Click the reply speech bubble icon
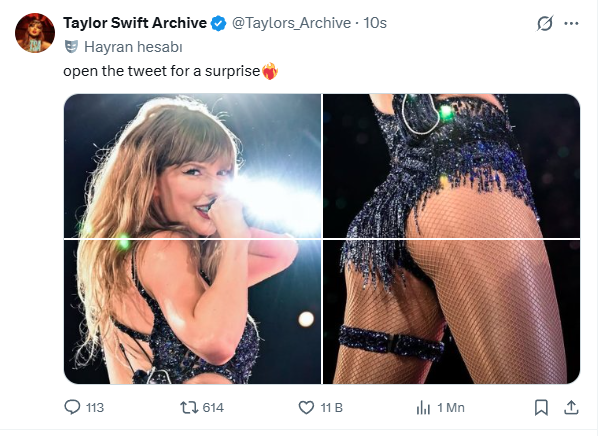This screenshot has height=436, width=604. point(72,407)
